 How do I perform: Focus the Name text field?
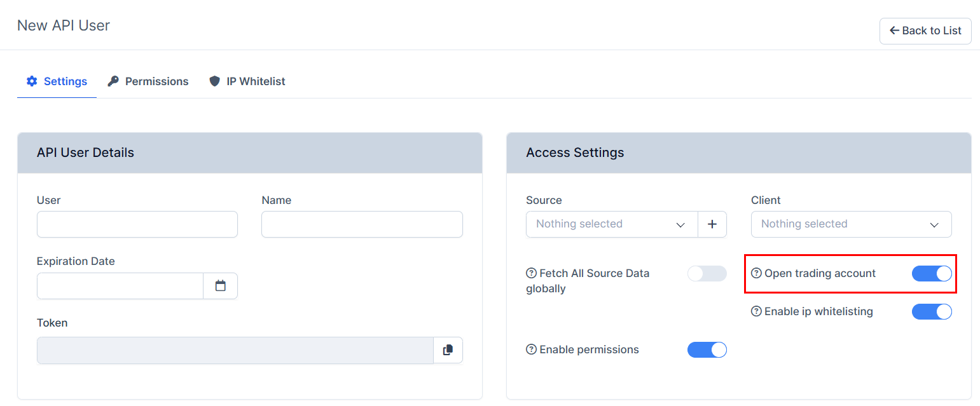point(362,224)
